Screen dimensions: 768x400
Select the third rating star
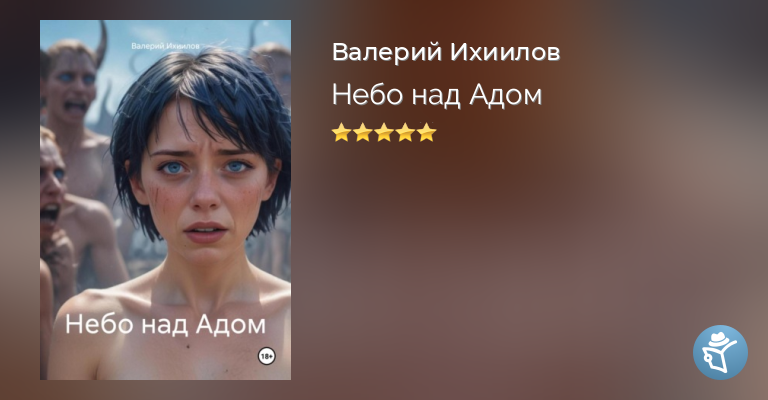pos(384,132)
